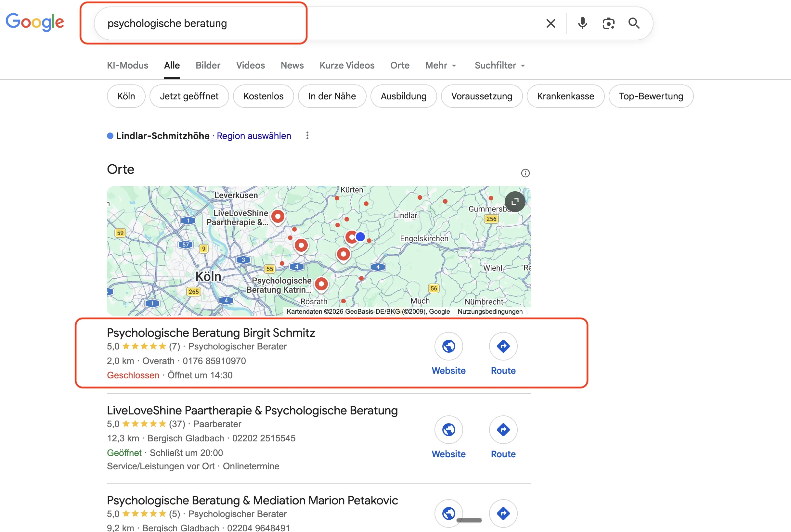791x532 pixels.
Task: Open Website icon for Birgit Schmitz
Action: tap(448, 346)
